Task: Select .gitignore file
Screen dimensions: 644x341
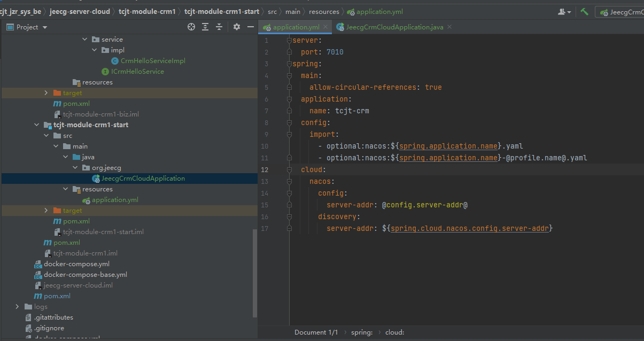Action: 49,328
